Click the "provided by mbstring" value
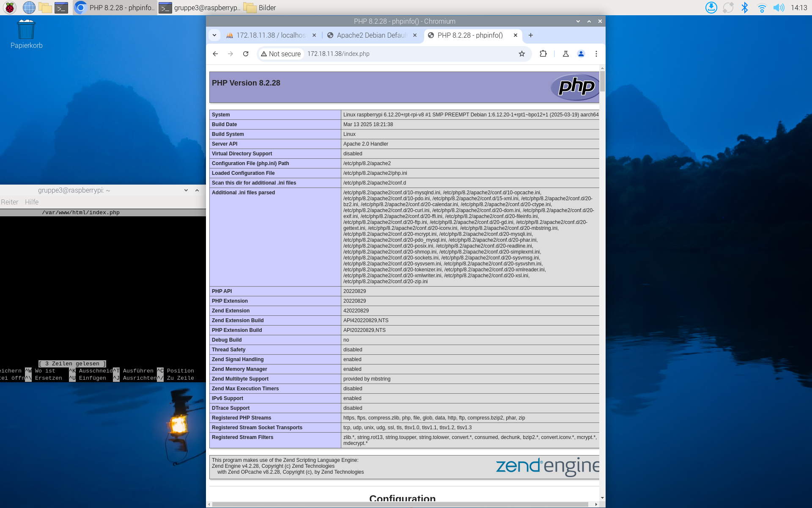This screenshot has width=812, height=508. pyautogui.click(x=367, y=379)
